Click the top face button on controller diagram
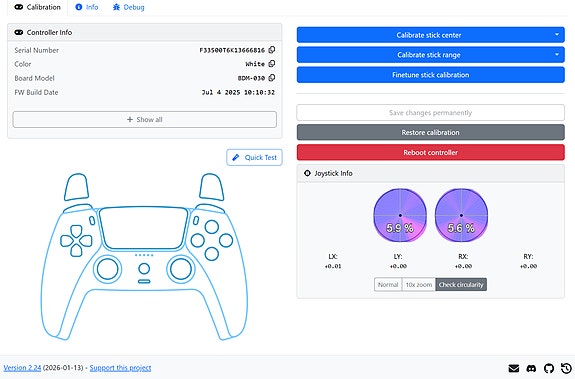 tap(212, 227)
